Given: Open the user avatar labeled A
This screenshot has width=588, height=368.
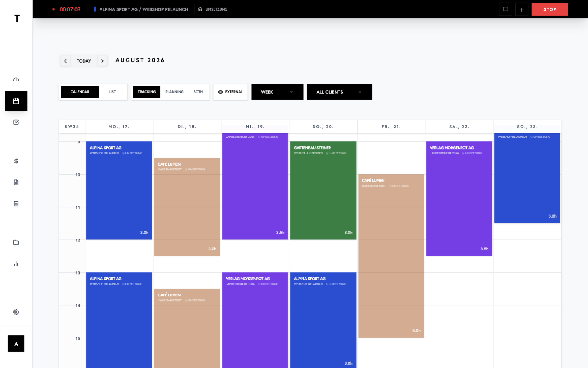Looking at the screenshot, I should pyautogui.click(x=16, y=344).
